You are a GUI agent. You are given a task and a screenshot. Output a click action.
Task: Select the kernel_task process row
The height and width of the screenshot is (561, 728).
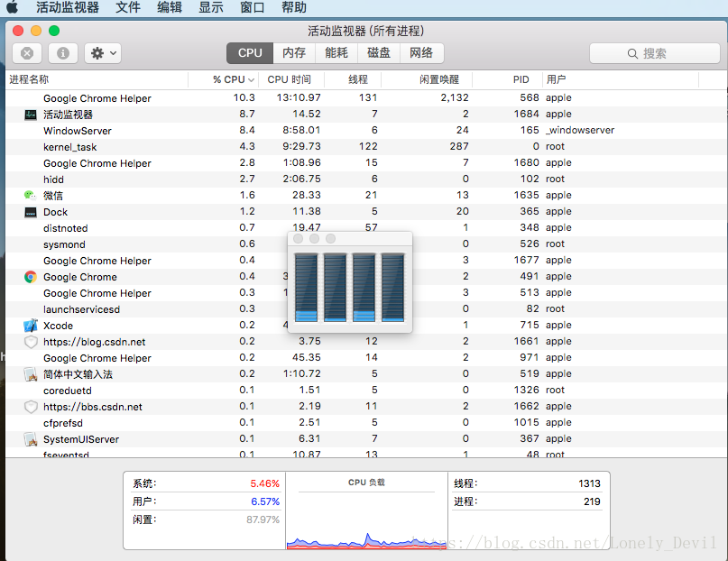tap(366, 147)
